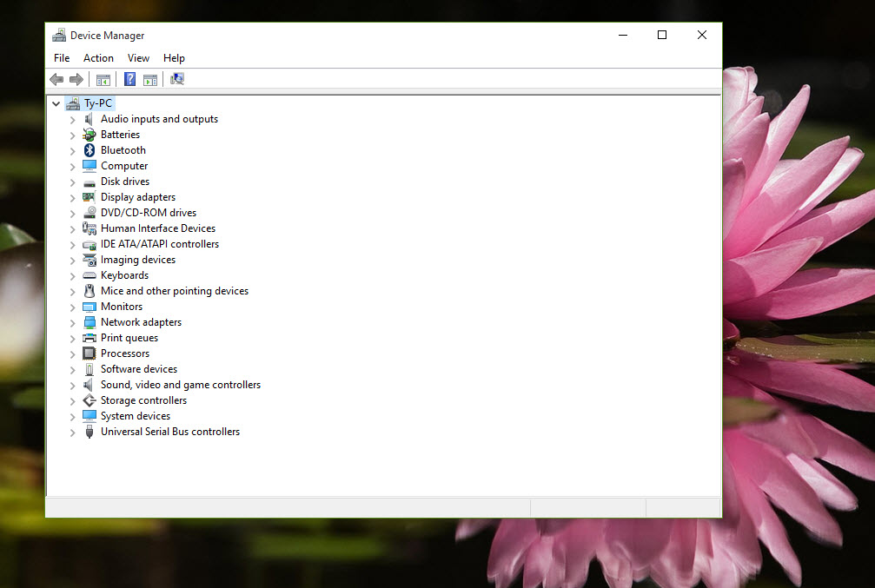875x588 pixels.
Task: Select the Human Interface Devices entry
Action: [157, 228]
